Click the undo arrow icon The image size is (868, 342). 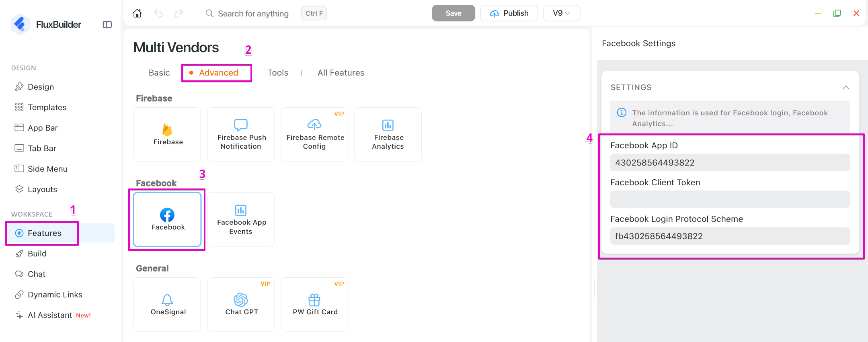[x=158, y=13]
